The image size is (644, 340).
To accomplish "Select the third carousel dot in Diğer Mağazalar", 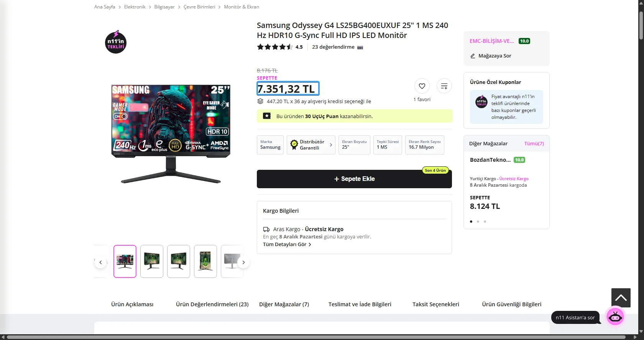I will click(x=485, y=222).
